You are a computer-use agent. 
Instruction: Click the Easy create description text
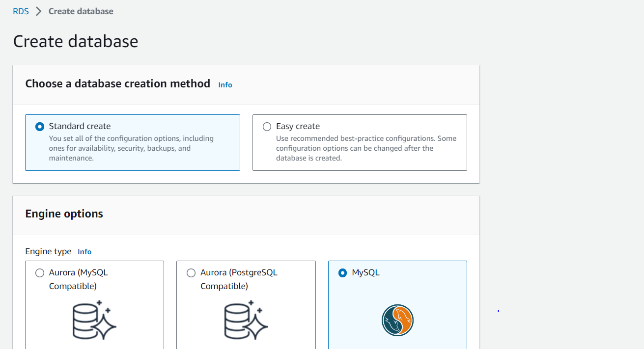point(366,148)
